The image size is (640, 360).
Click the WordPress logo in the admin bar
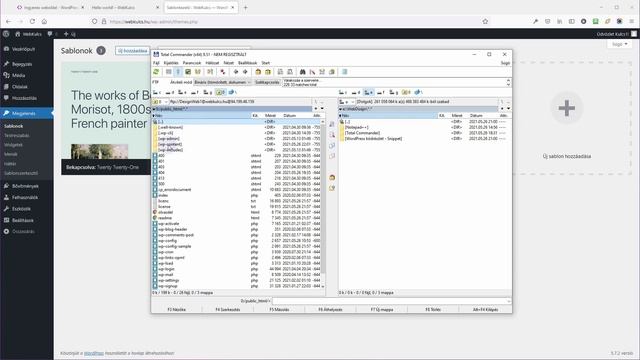pos(6,34)
